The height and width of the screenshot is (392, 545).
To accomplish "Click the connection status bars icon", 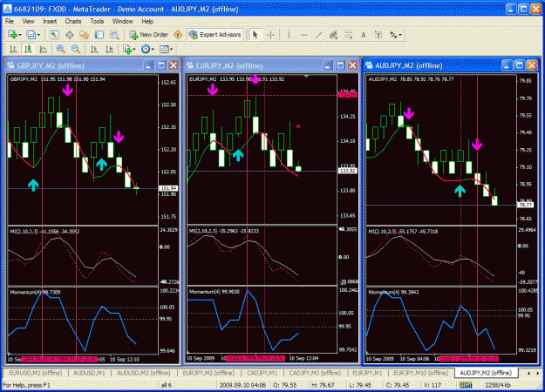I will (x=467, y=385).
